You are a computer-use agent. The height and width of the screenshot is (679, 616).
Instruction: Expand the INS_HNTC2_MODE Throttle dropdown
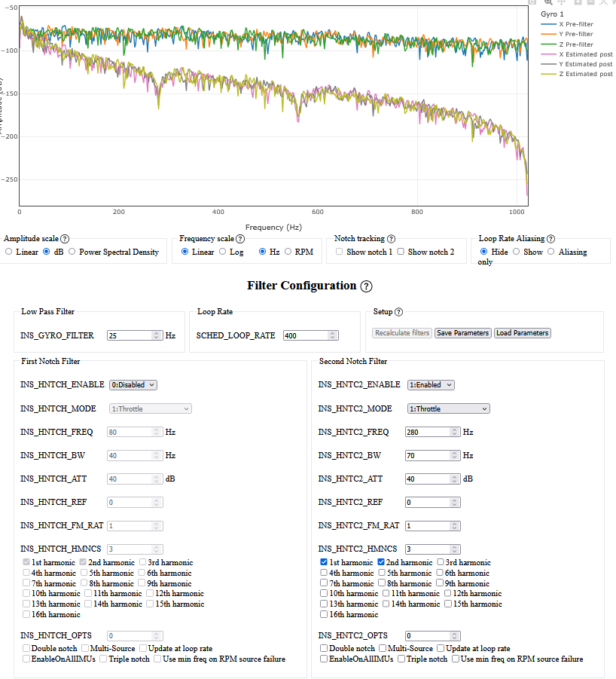pyautogui.click(x=448, y=408)
